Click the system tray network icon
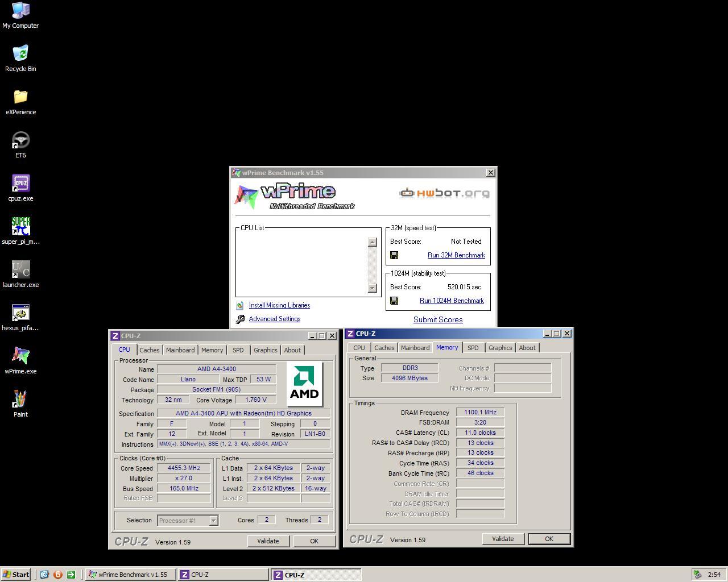This screenshot has width=728, height=582. click(x=697, y=575)
